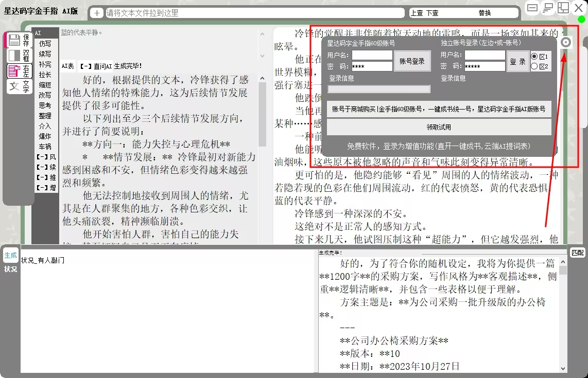Expand the 【-】风 entry

coord(46,157)
